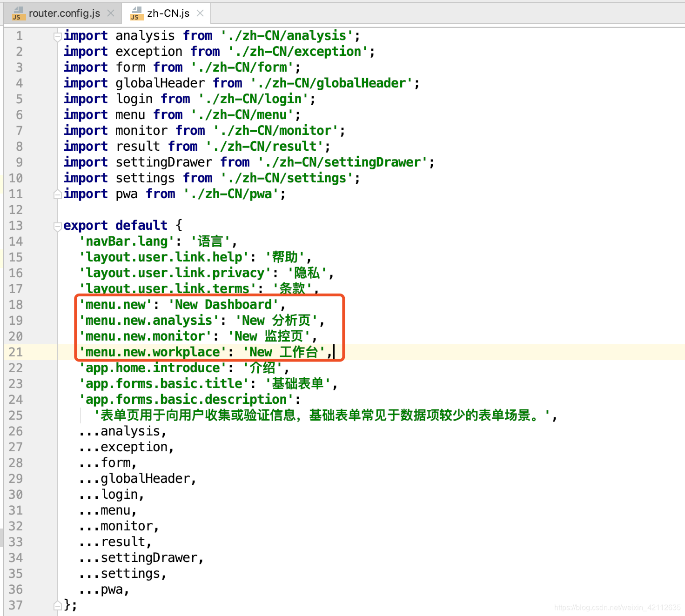Click line number 21 in the gutter
685x616 pixels.
(16, 352)
